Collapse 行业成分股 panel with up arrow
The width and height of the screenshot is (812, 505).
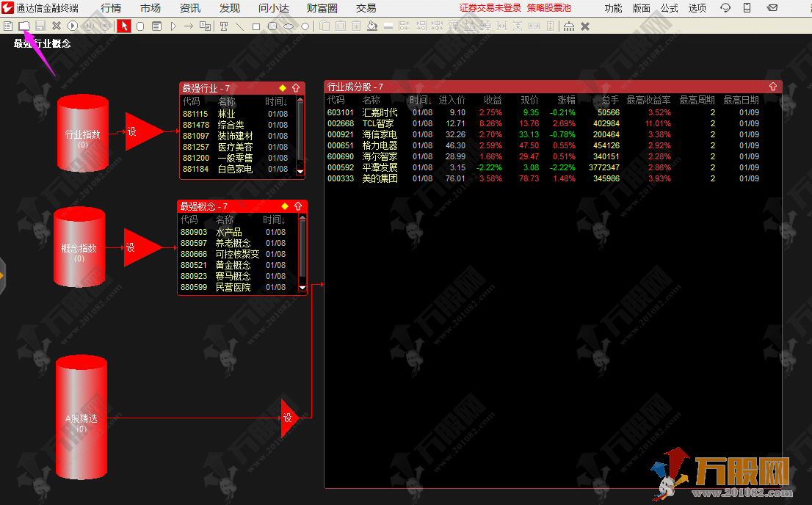pos(772,87)
